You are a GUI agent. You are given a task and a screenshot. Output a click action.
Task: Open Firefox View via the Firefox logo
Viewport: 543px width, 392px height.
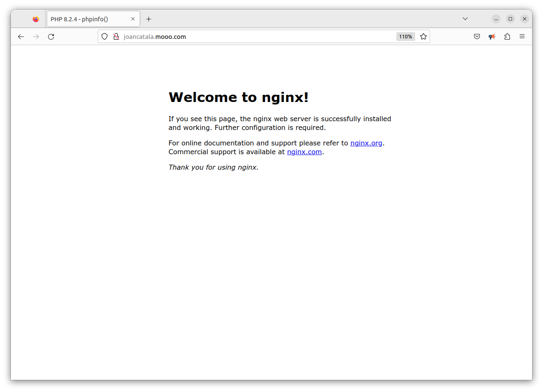(36, 19)
